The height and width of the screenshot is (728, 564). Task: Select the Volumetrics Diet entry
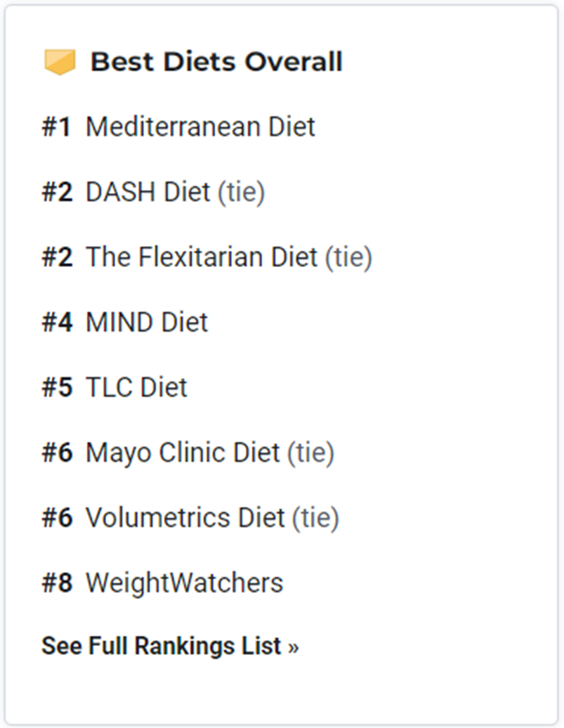click(x=185, y=518)
